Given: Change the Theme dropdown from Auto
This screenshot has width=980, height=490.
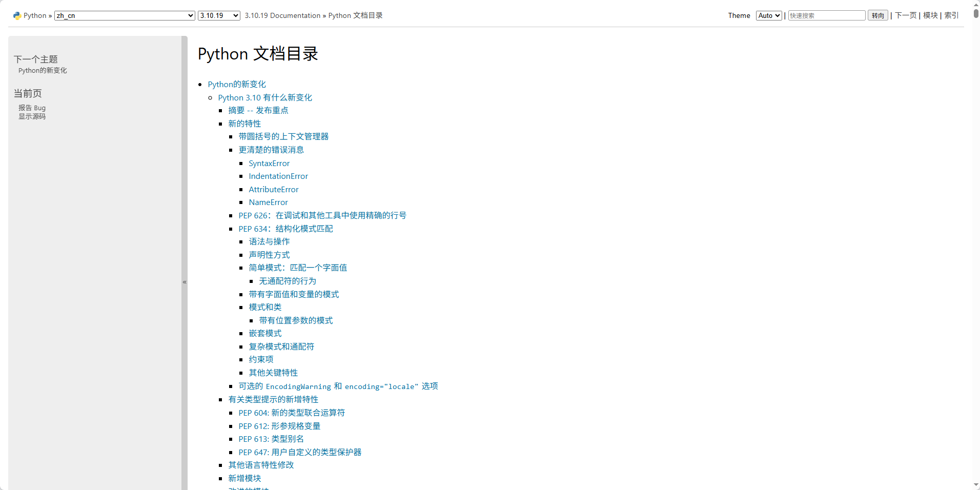Looking at the screenshot, I should click(768, 15).
